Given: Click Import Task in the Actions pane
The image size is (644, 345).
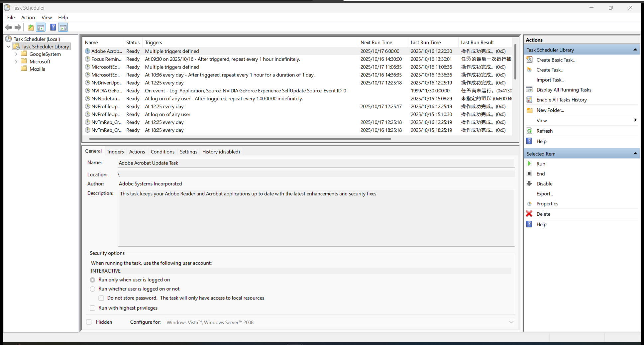Looking at the screenshot, I should click(x=550, y=80).
